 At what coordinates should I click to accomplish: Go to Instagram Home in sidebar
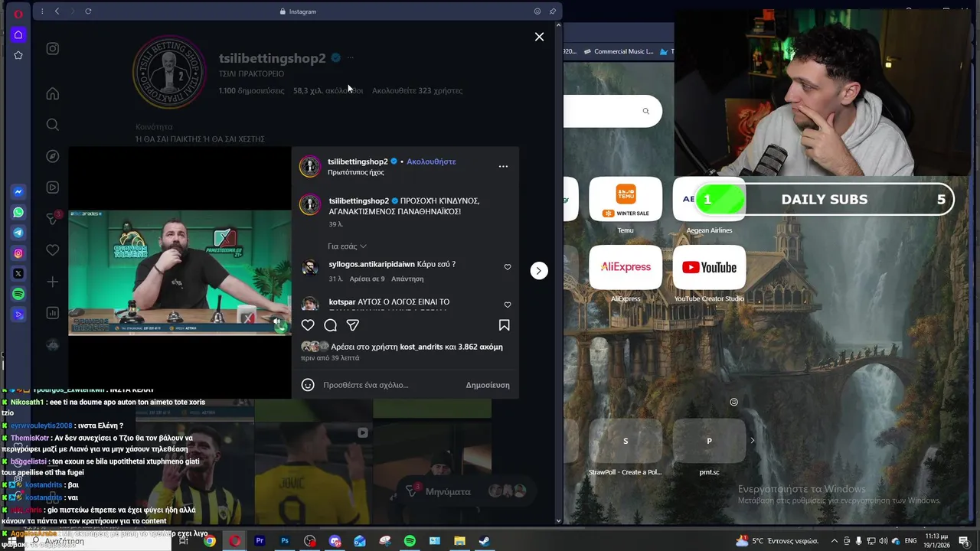(52, 94)
